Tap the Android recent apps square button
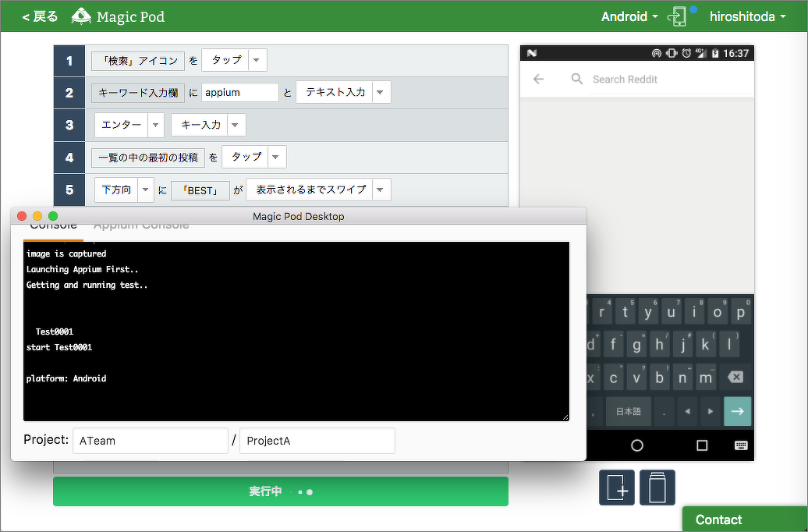 click(x=702, y=445)
